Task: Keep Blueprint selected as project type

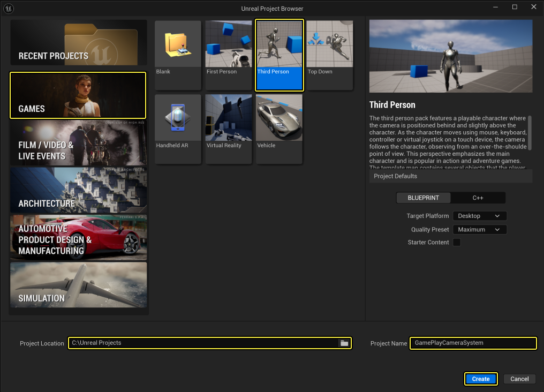Action: click(423, 198)
